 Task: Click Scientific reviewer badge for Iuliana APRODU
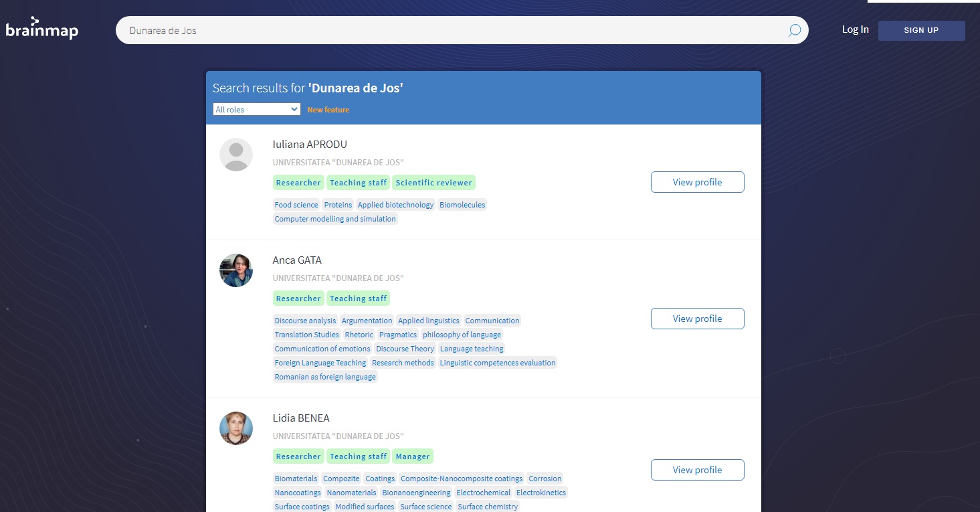click(433, 183)
